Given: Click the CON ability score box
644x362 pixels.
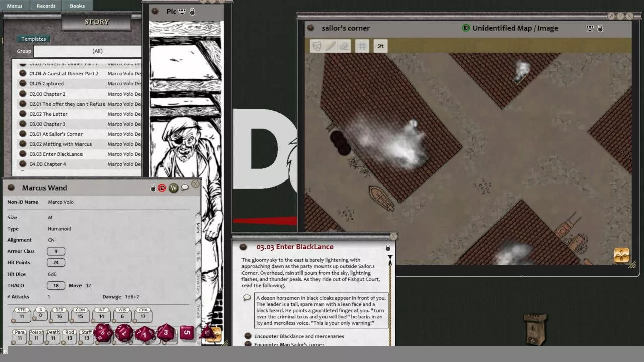Looking at the screenshot, I should pos(80,315).
